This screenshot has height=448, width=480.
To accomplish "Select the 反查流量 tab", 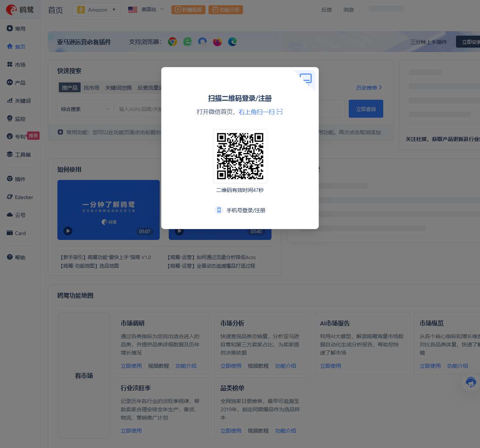I will click(149, 87).
